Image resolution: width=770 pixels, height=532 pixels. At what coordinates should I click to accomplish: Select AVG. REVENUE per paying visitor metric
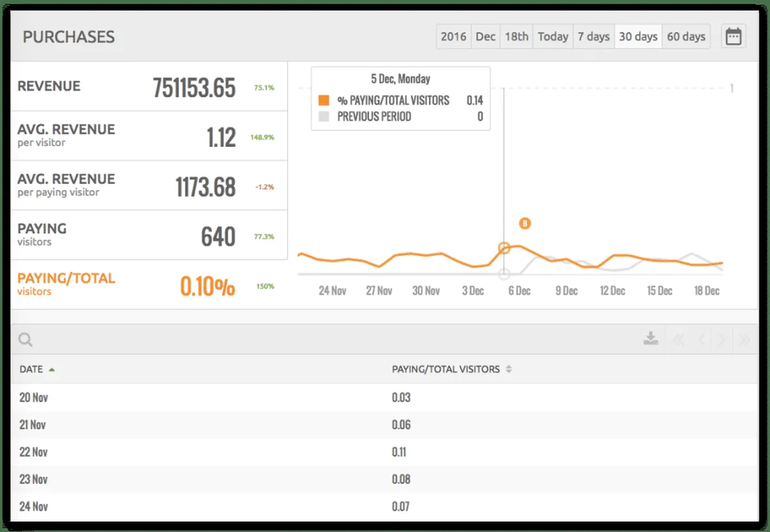(149, 185)
